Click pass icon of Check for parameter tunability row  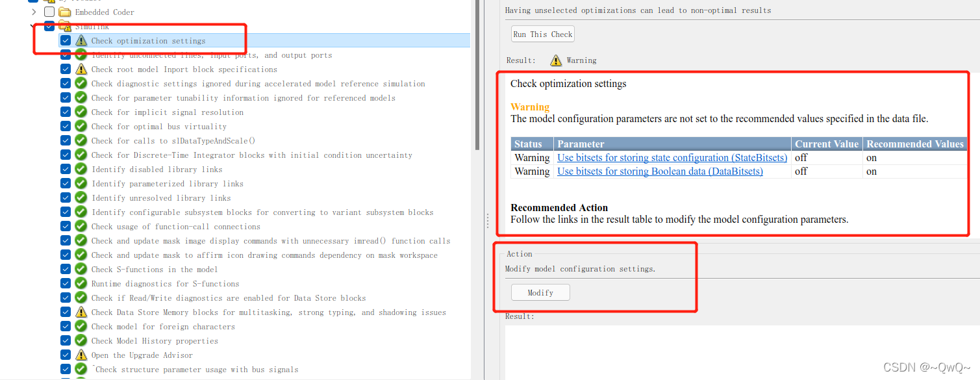[x=81, y=97]
